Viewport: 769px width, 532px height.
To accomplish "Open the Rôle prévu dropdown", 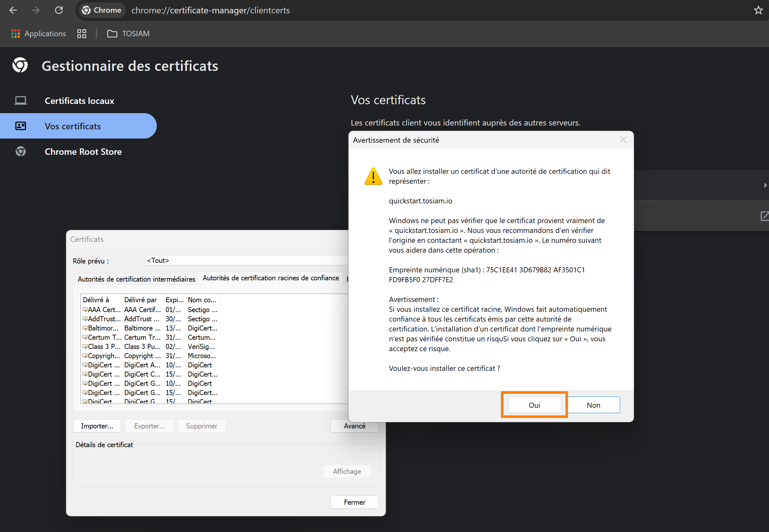I will 247,260.
